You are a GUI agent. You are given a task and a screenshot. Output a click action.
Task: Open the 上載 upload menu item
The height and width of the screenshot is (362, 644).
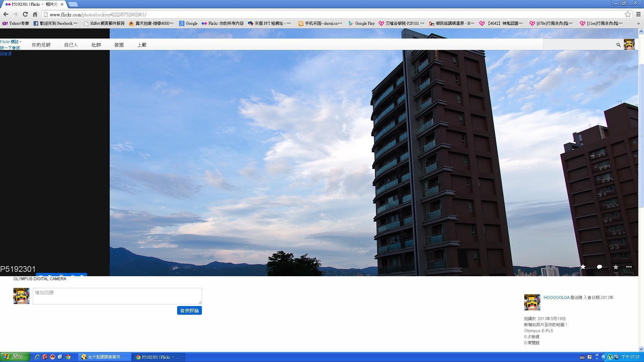click(142, 45)
